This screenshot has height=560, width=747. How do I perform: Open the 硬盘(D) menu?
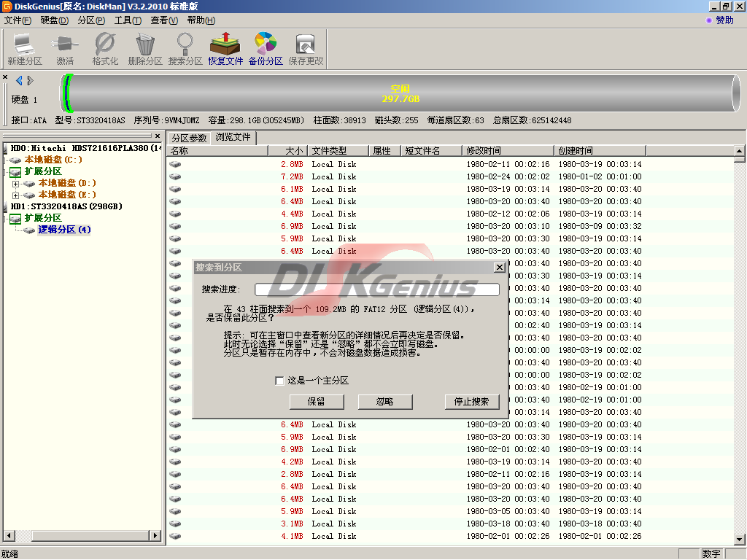pyautogui.click(x=54, y=20)
